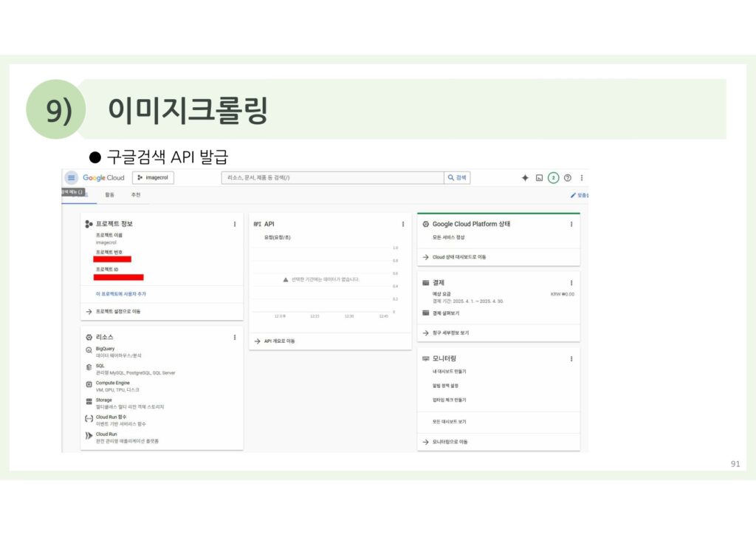Click the Compute Engine resource label
This screenshot has height=535, width=756.
(112, 383)
